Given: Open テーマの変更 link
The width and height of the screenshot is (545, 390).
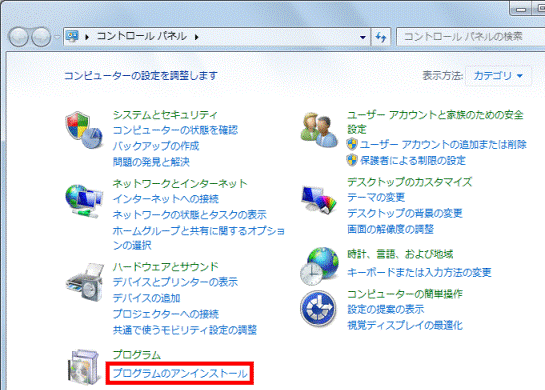Looking at the screenshot, I should coord(376,197).
